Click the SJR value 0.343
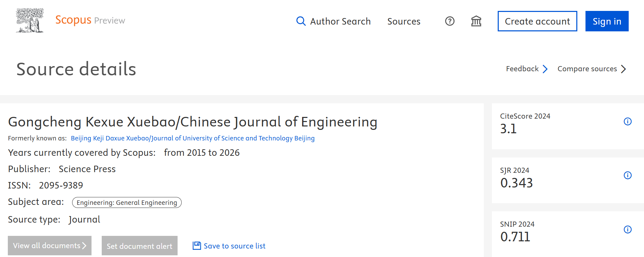 tap(516, 183)
